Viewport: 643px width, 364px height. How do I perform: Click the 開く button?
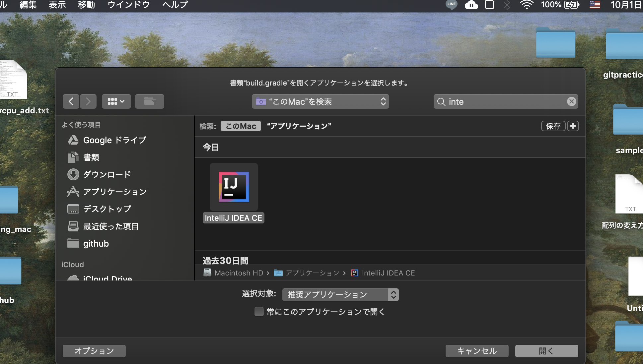click(x=547, y=351)
